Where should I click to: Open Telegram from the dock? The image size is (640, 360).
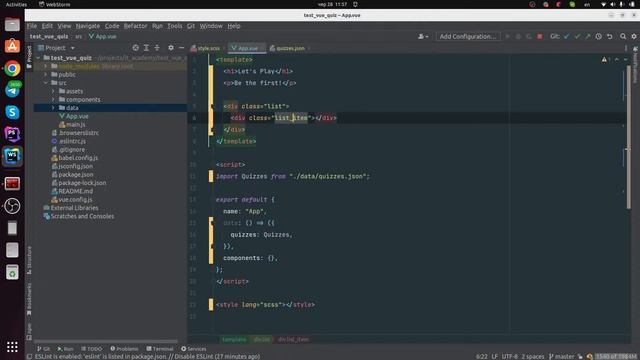(x=12, y=90)
